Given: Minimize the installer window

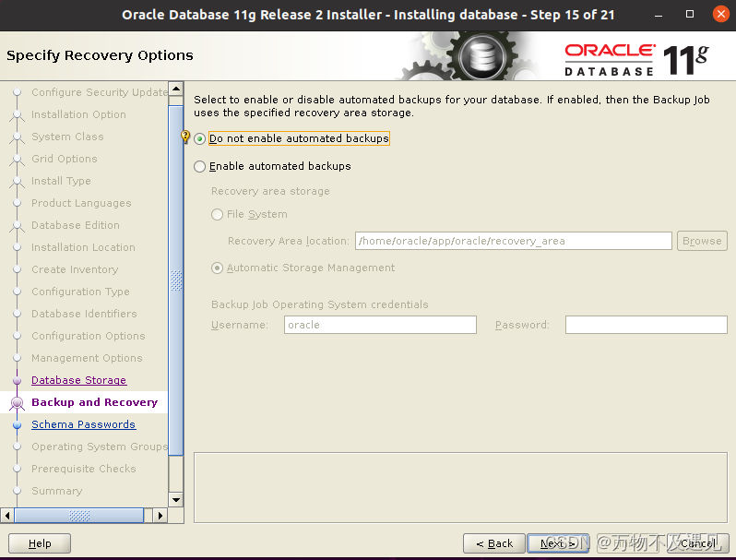Looking at the screenshot, I should click(659, 15).
